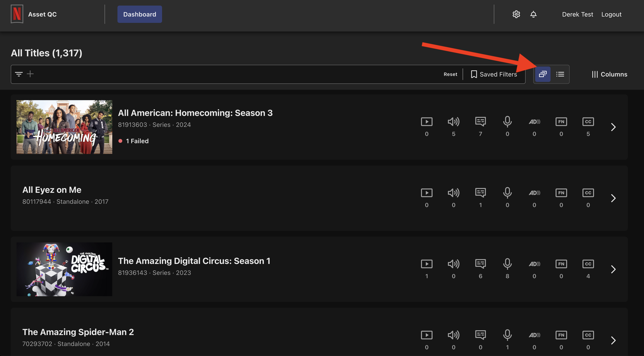Click AD icon in Amazing Digital Circus row
This screenshot has width=644, height=356.
coord(534,264)
